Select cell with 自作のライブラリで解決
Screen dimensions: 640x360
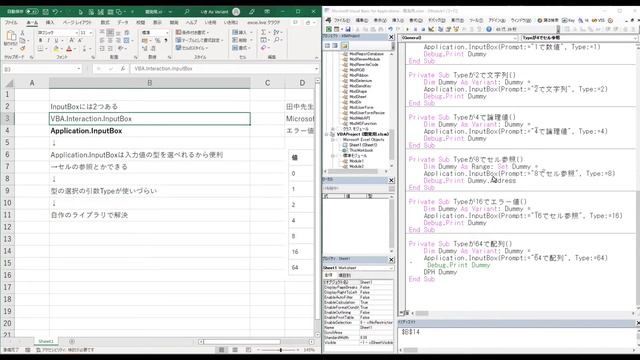[x=149, y=215]
